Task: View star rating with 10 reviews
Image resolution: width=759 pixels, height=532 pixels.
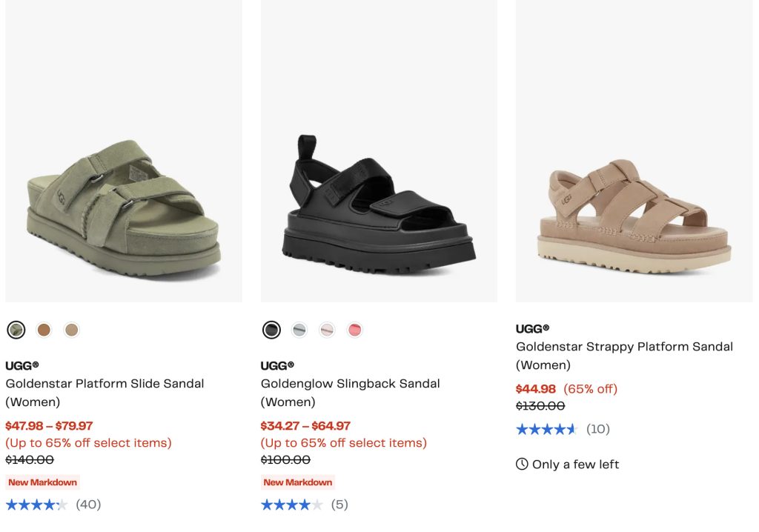Action: click(x=546, y=429)
